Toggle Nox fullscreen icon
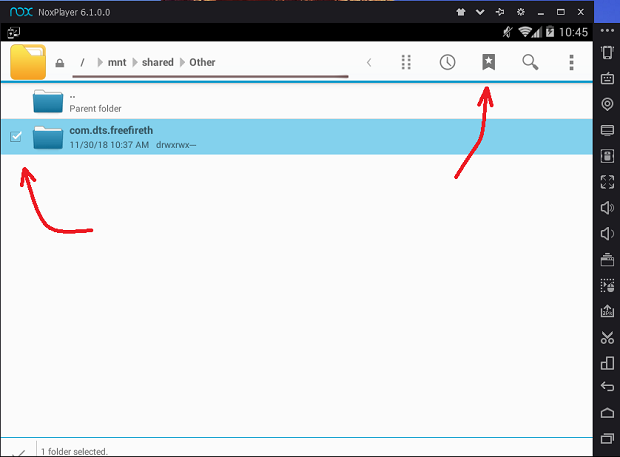Viewport: 620px width, 457px height. [x=607, y=182]
